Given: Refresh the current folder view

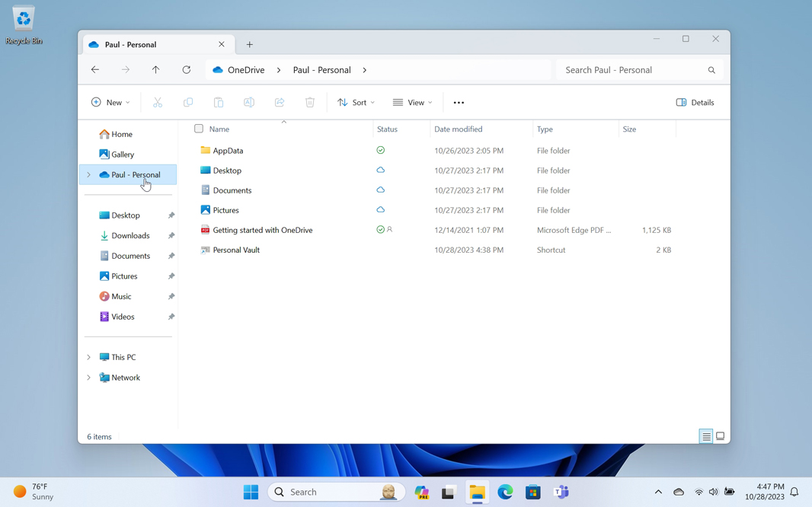Looking at the screenshot, I should (187, 70).
